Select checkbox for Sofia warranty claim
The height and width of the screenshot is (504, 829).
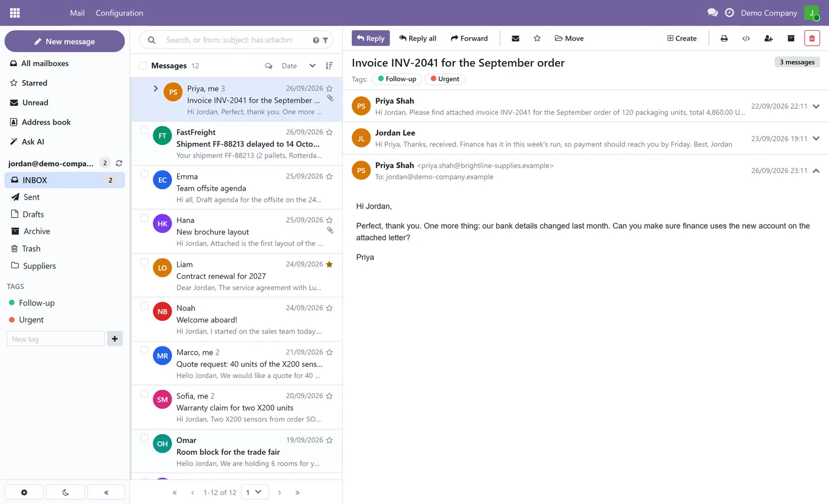(x=144, y=394)
